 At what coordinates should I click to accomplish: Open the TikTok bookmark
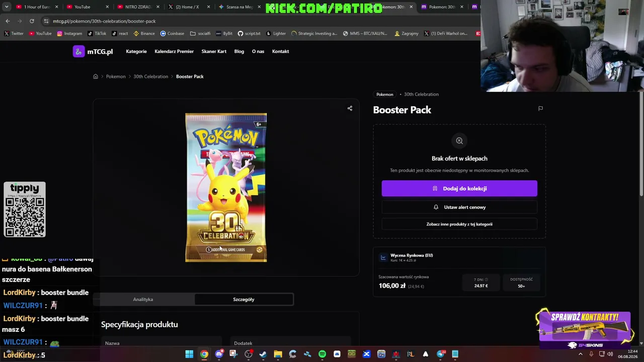[x=97, y=34]
